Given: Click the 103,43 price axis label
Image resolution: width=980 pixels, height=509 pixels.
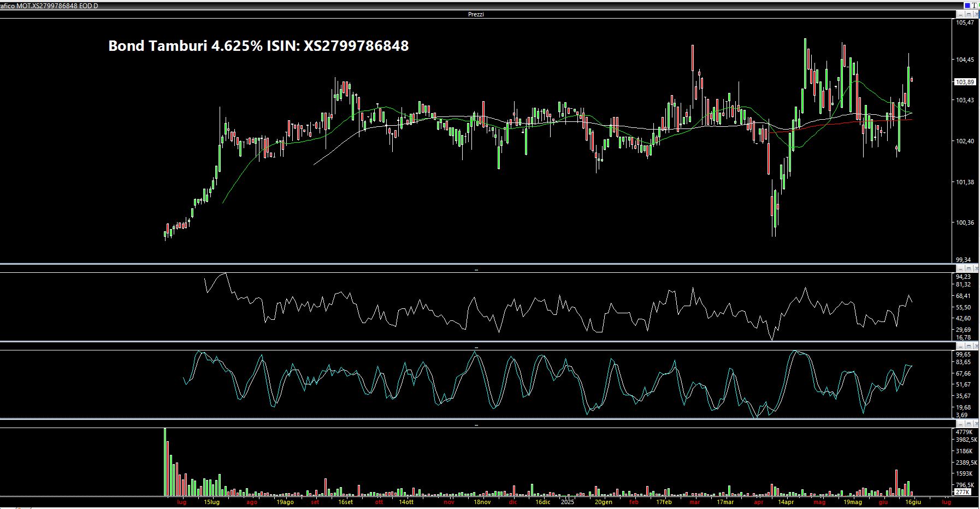Looking at the screenshot, I should pos(965,100).
